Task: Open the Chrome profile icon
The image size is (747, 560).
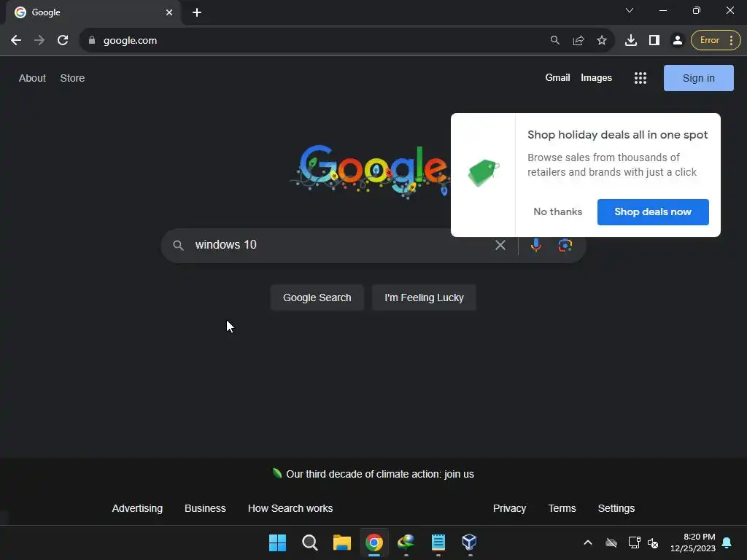Action: 678,41
